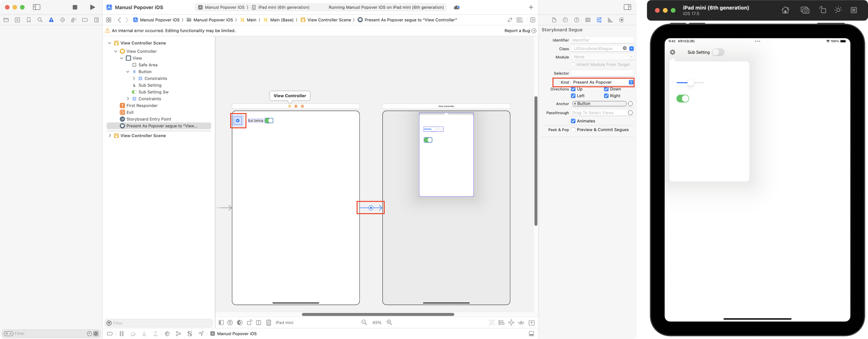
Task: Turn off green switch in Simulator popover
Action: [x=683, y=99]
